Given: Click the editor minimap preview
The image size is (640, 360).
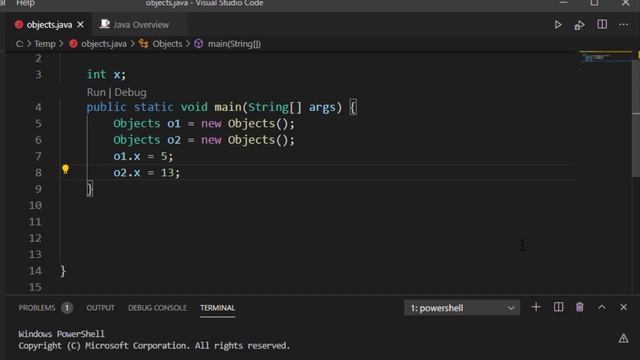Looking at the screenshot, I should coord(606,57).
